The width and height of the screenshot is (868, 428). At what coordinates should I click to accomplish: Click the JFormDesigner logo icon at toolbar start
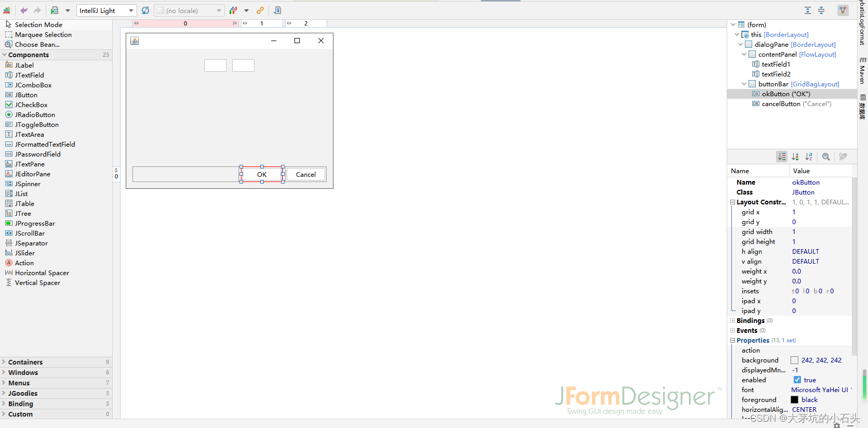(x=7, y=10)
